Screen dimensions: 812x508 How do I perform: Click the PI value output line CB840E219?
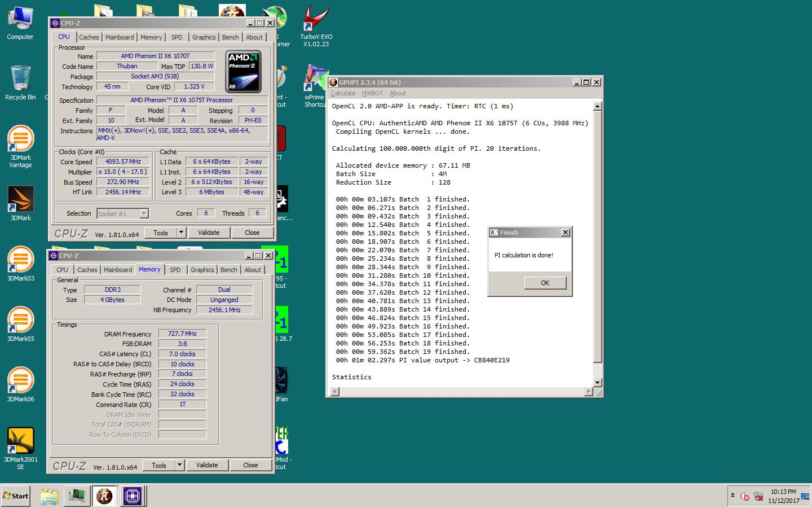pos(423,360)
